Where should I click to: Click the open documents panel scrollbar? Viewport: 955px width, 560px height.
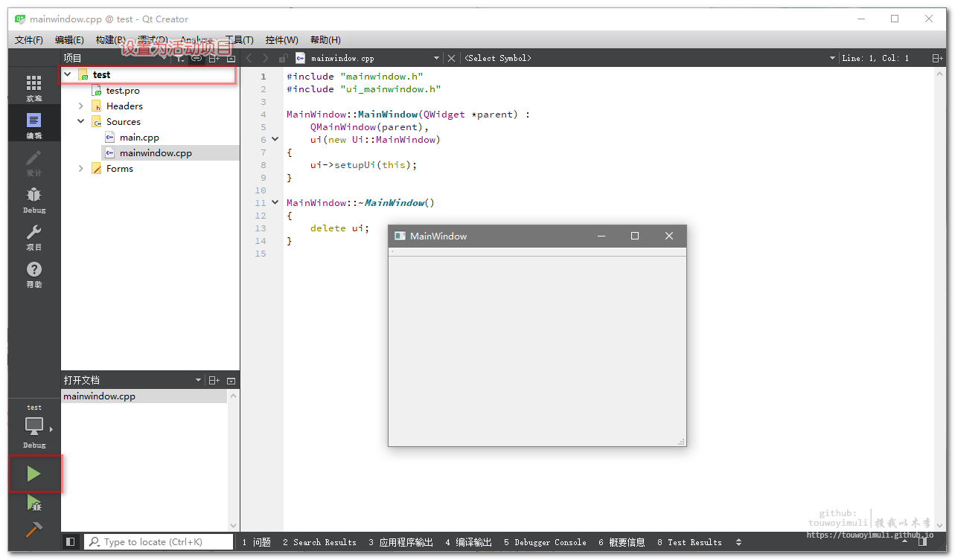click(x=234, y=460)
